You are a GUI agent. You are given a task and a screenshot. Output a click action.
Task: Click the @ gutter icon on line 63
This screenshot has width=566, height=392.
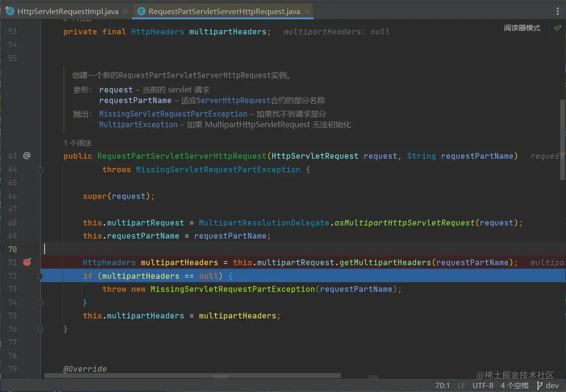point(27,155)
